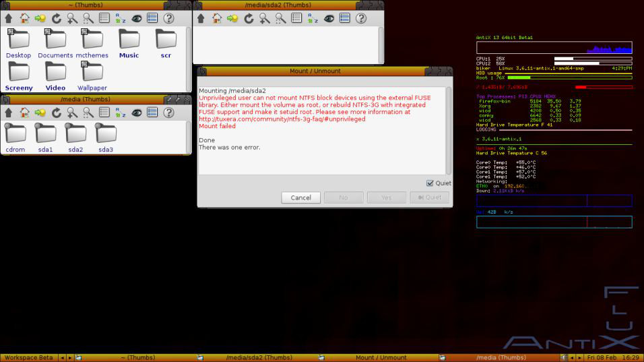Zoom in icons in ~ (Thumbs) window
The height and width of the screenshot is (362, 644).
72,18
